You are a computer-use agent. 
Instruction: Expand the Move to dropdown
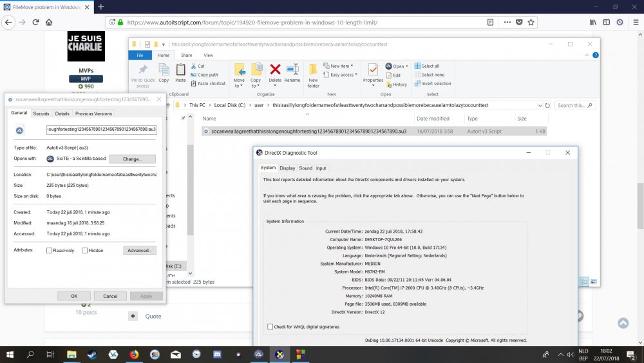(239, 83)
